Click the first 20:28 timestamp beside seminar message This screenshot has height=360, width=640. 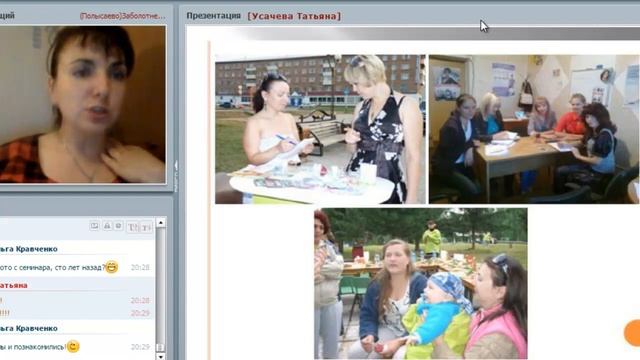click(x=140, y=267)
